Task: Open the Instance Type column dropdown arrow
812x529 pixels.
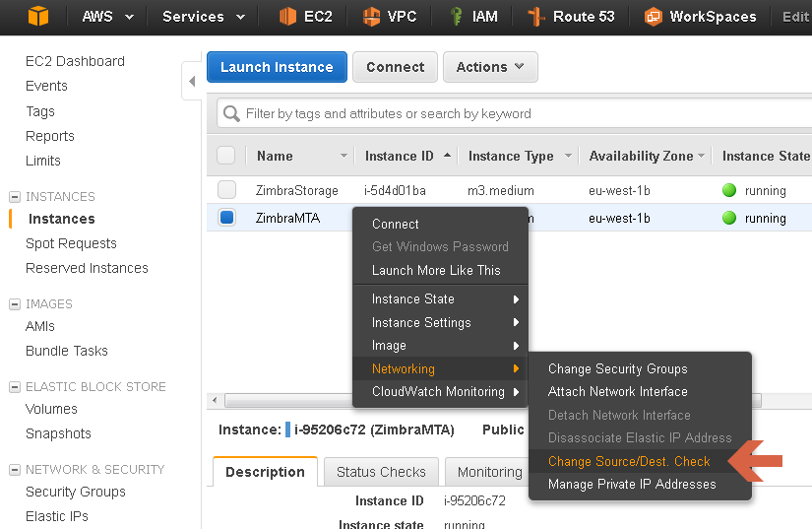Action: tap(568, 156)
